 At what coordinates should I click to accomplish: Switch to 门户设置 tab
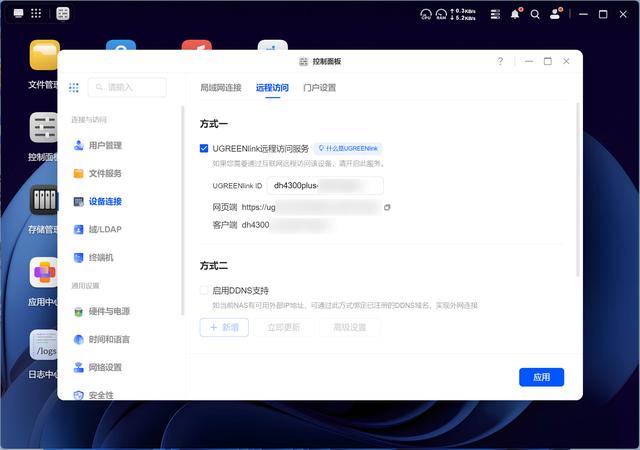pos(320,87)
